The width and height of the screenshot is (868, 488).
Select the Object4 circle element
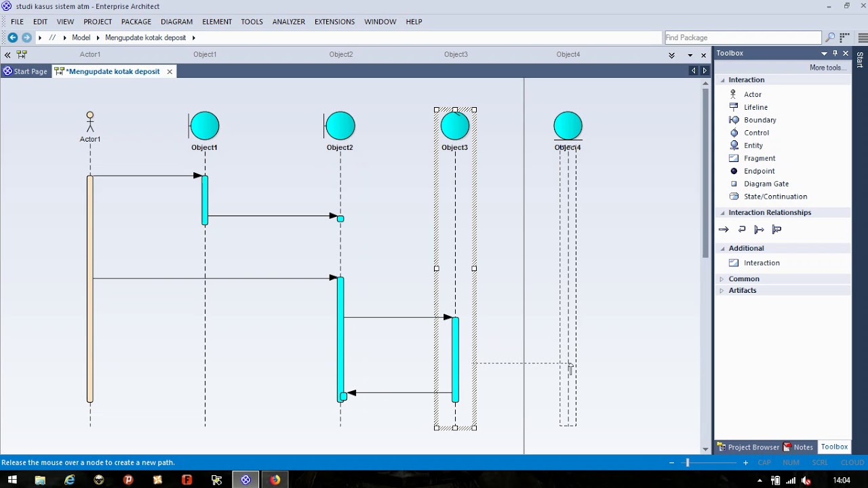[x=568, y=126]
